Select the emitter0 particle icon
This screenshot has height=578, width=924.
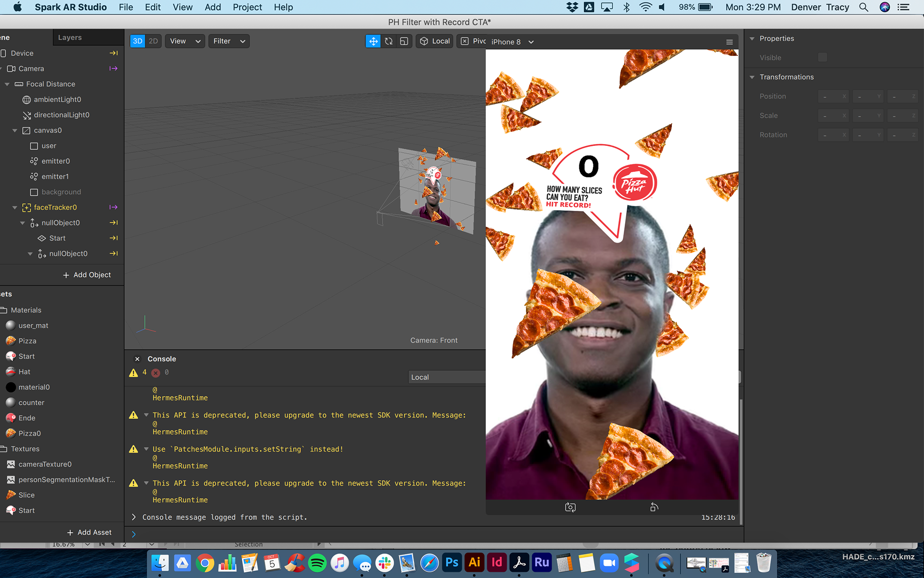(x=34, y=161)
